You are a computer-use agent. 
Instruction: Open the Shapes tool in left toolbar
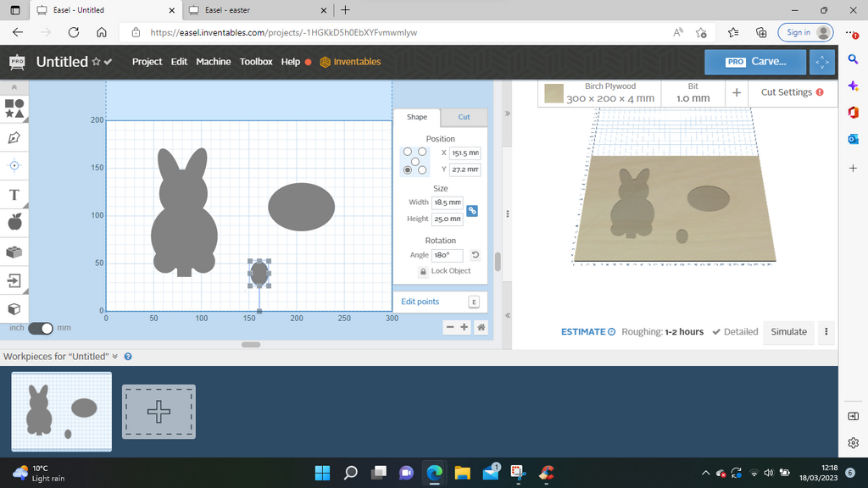14,108
